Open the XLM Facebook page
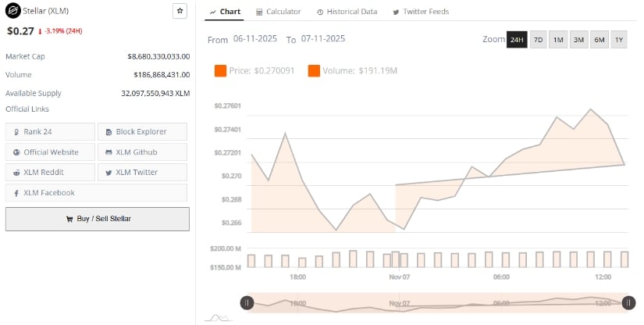 96,193
